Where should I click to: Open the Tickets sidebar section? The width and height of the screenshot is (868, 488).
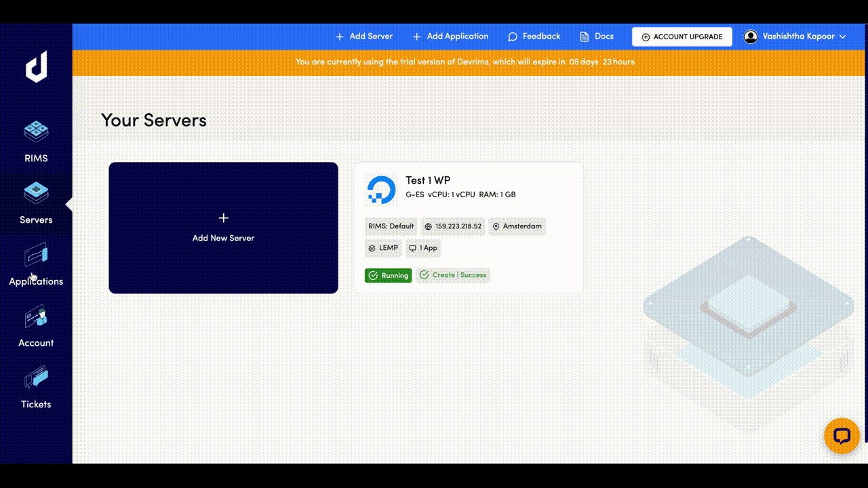36,388
